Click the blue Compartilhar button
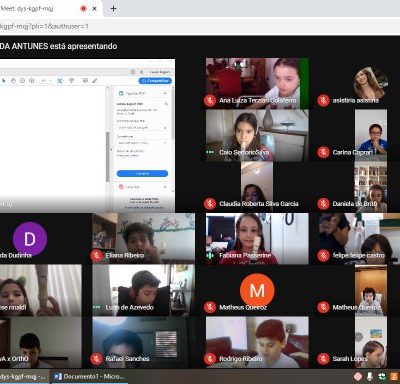The width and height of the screenshot is (400, 384). click(155, 81)
